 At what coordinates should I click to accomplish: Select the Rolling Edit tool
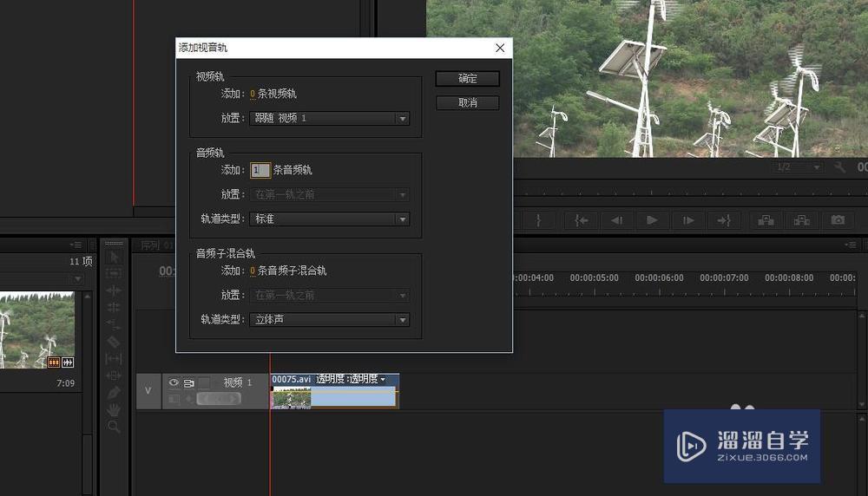pyautogui.click(x=114, y=307)
